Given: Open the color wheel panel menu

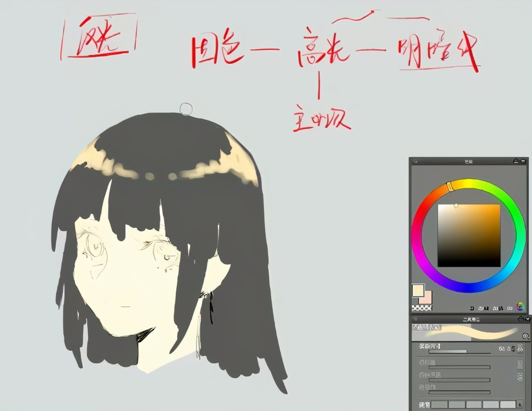Looking at the screenshot, I should click(524, 161).
